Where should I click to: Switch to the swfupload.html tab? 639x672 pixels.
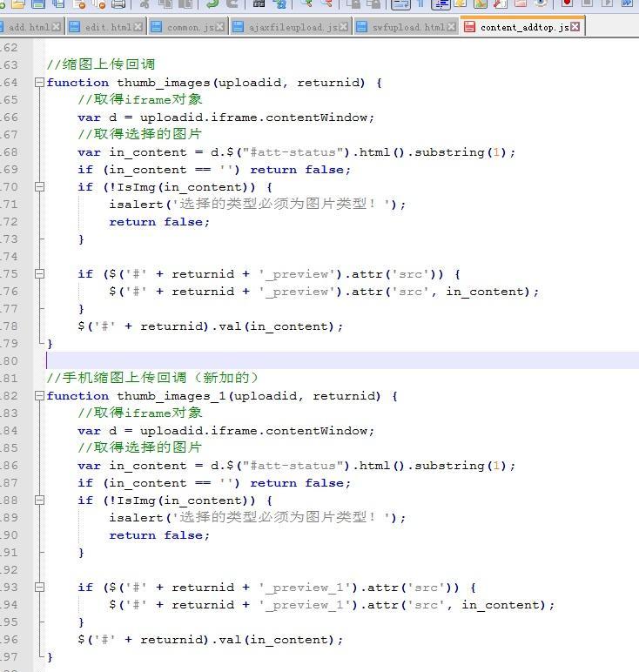406,27
